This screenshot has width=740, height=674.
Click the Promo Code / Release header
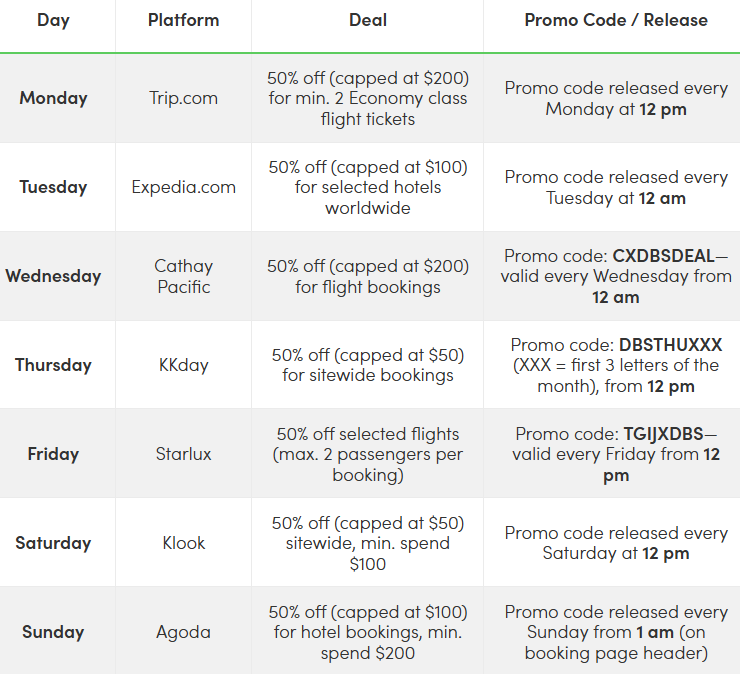coord(615,20)
